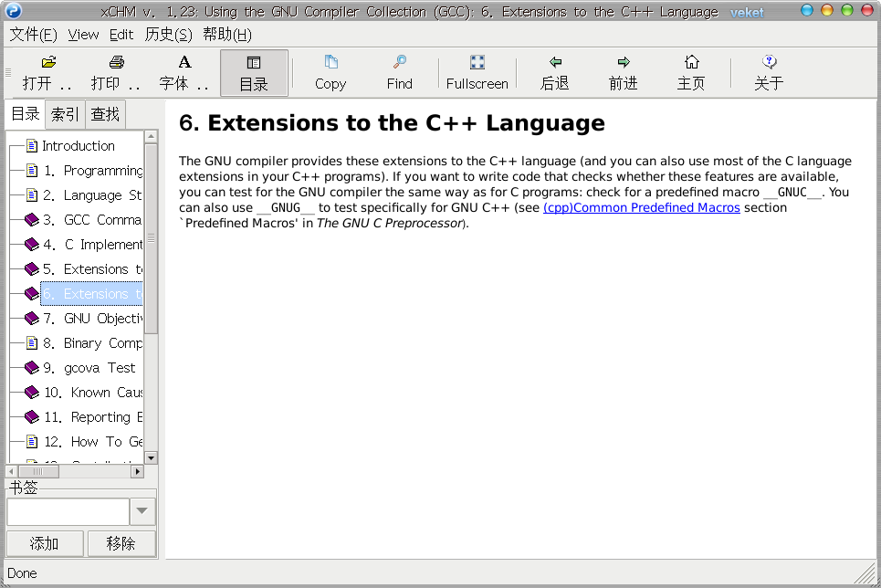Open the Edit menu
Image resolution: width=881 pixels, height=588 pixels.
[x=121, y=35]
